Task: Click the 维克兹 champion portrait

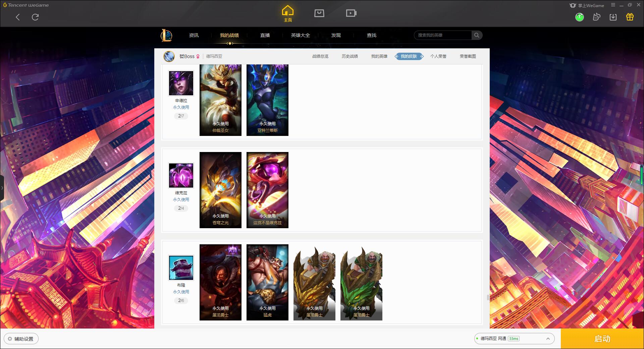Action: click(x=181, y=176)
